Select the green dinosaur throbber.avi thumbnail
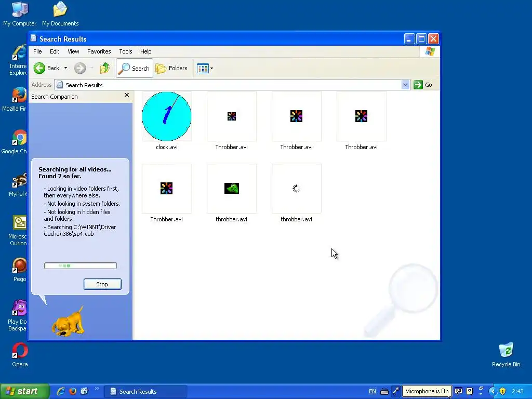Viewport: 532px width, 399px height. [232, 189]
